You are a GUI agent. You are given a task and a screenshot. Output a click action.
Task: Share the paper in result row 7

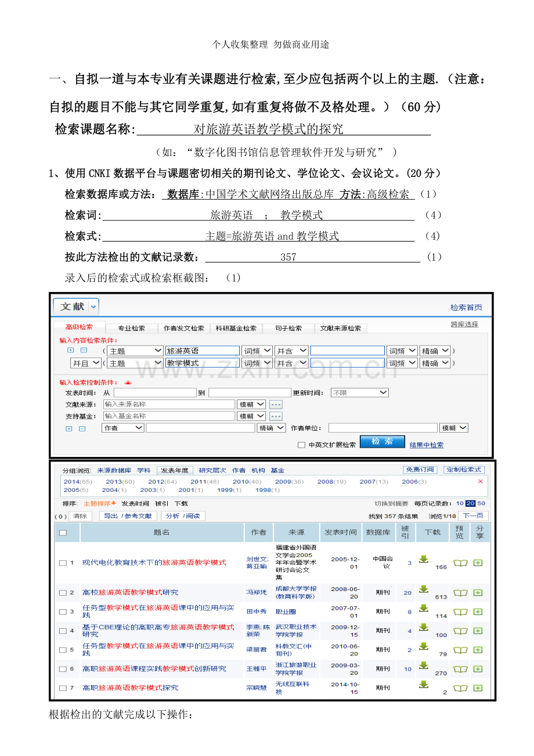478,688
